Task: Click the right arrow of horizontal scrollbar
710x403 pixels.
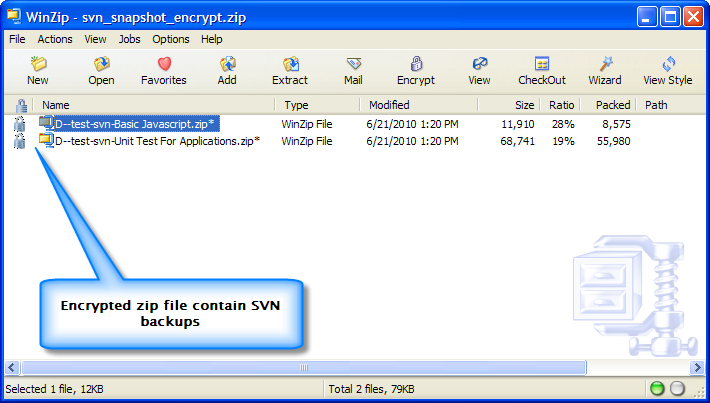Action: 698,367
